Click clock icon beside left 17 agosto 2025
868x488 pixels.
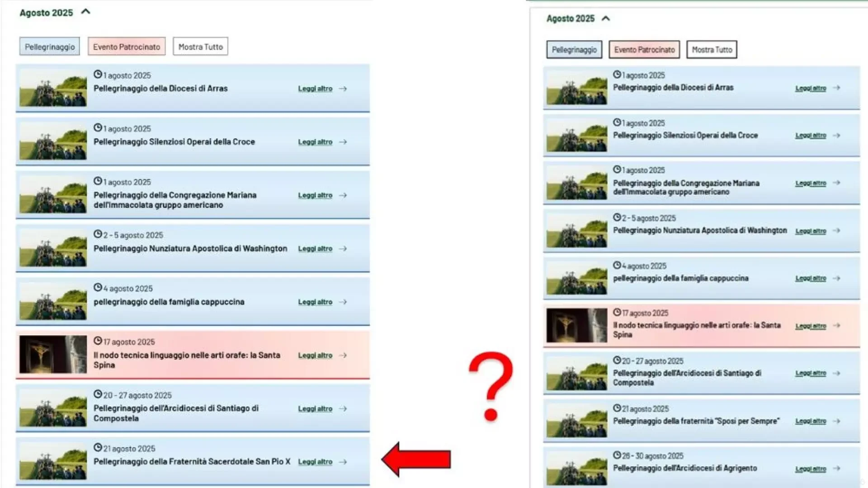(x=98, y=341)
